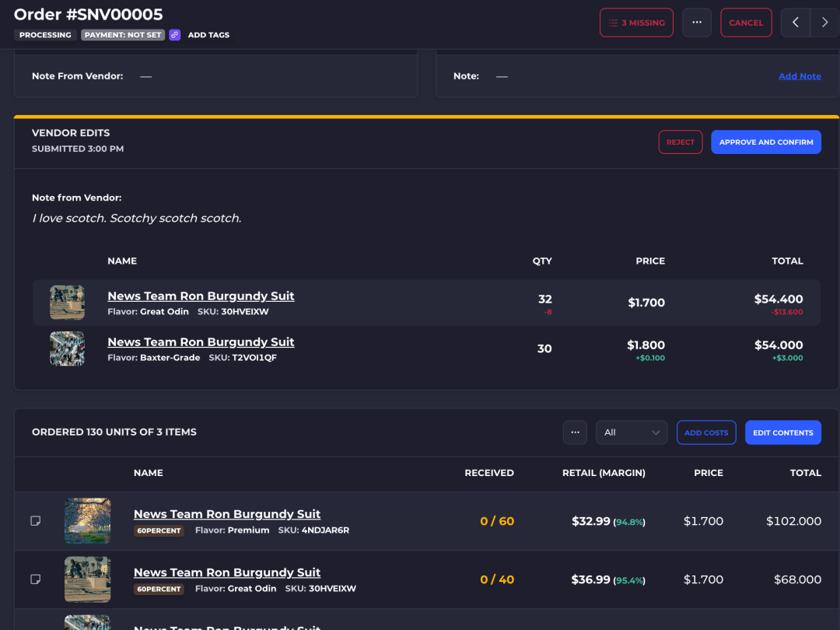
Task: Click the Add Note link
Action: pyautogui.click(x=800, y=76)
